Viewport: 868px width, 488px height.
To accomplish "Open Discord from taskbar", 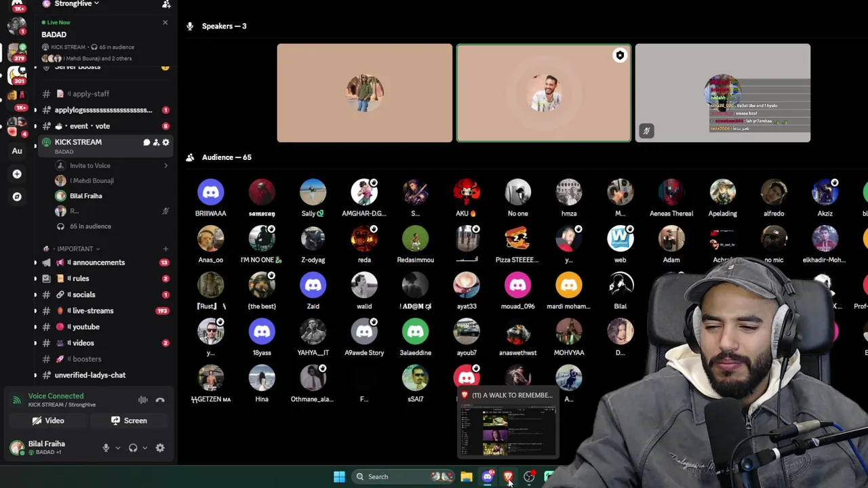I will click(x=488, y=476).
